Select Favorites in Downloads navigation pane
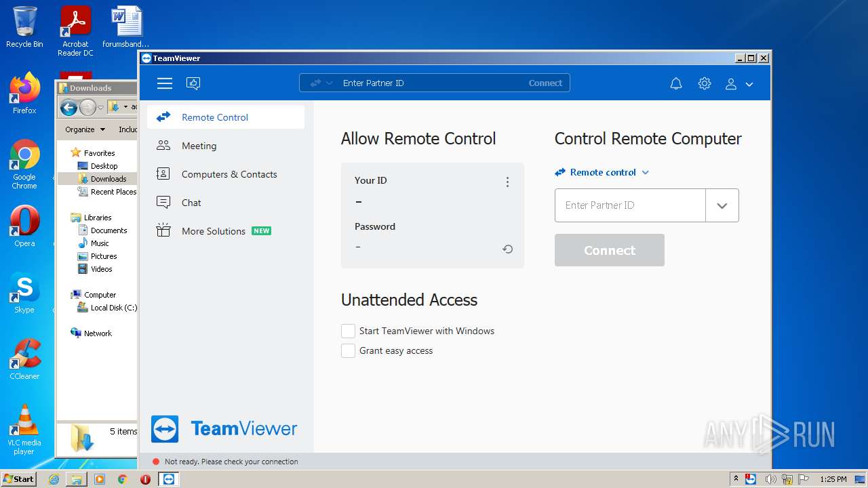 click(x=99, y=153)
